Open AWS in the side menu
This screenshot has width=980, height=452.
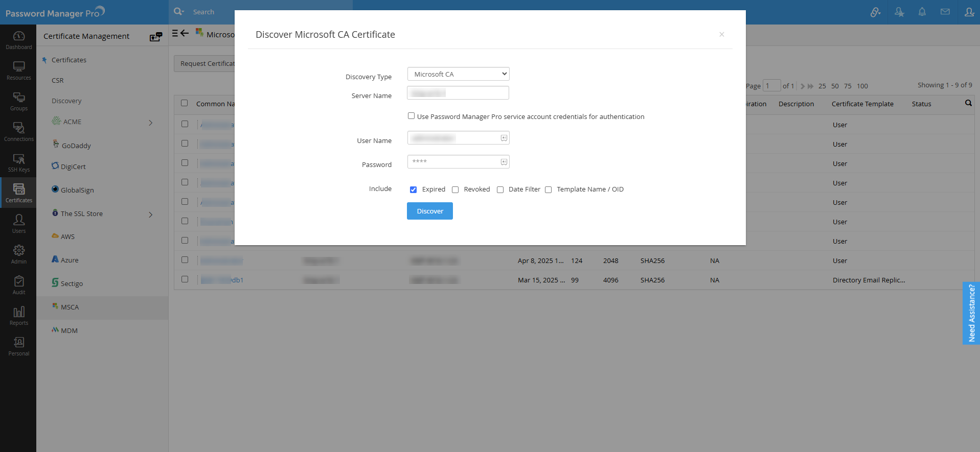67,236
